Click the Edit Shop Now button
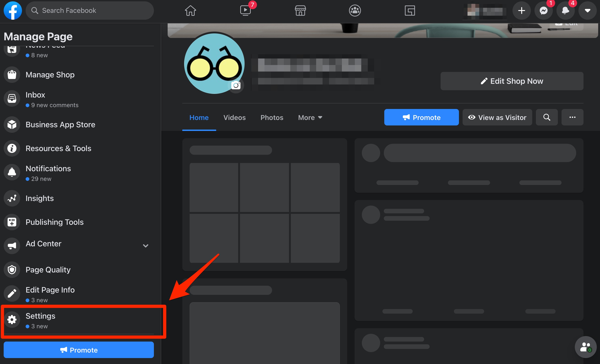This screenshot has height=364, width=600. click(x=512, y=81)
